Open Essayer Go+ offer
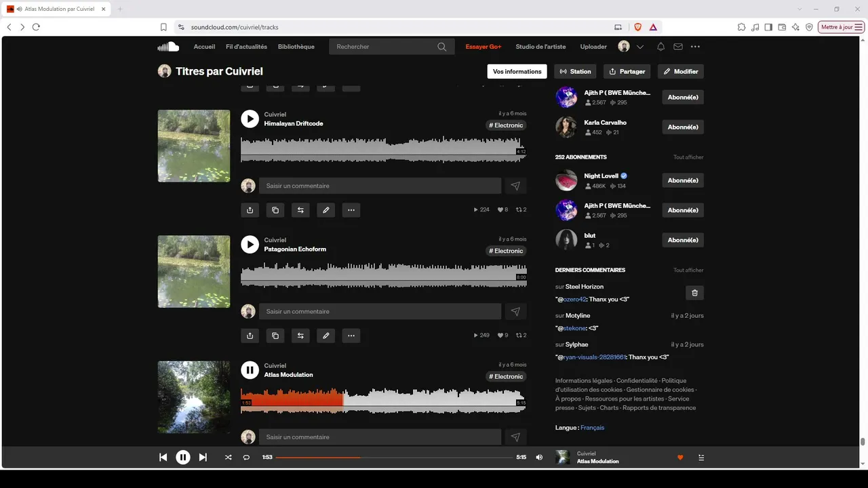The width and height of the screenshot is (868, 488). click(484, 47)
